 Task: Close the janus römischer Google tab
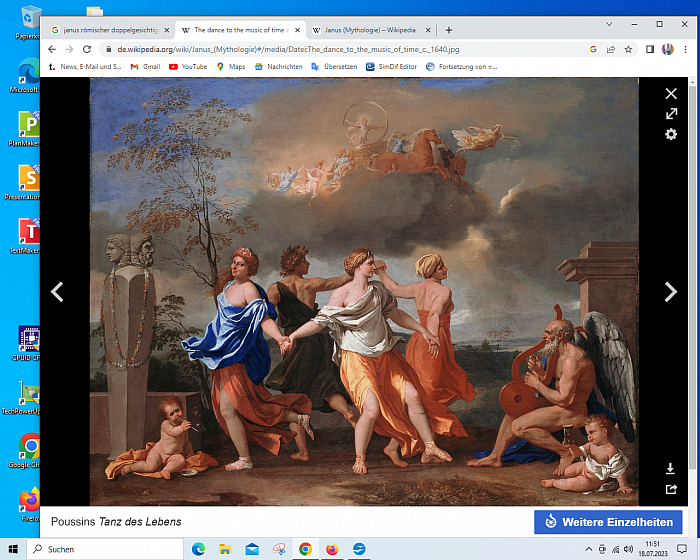(x=167, y=30)
